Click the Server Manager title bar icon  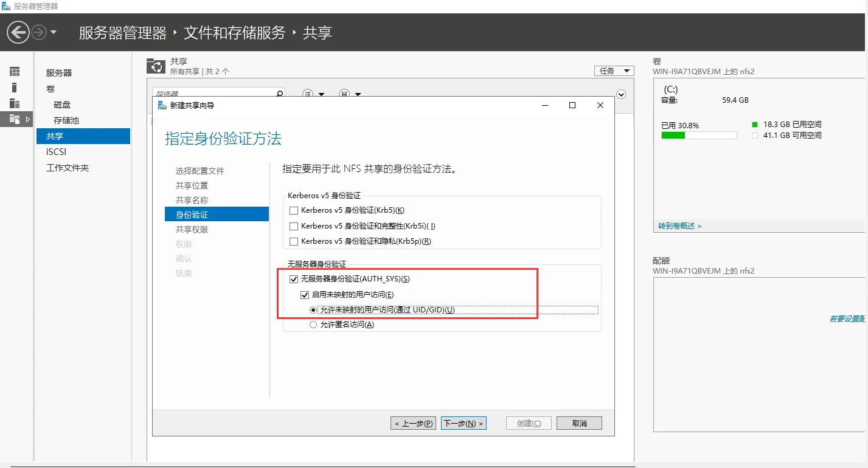pos(6,6)
